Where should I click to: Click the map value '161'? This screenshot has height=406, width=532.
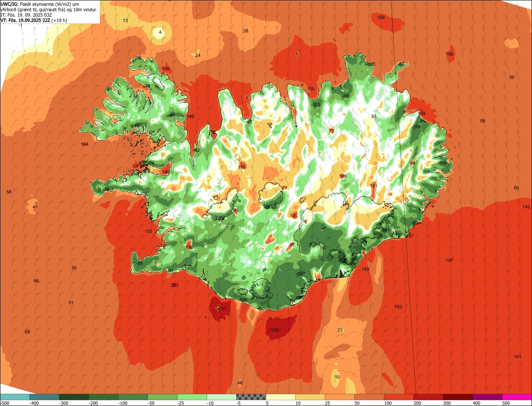[517, 357]
